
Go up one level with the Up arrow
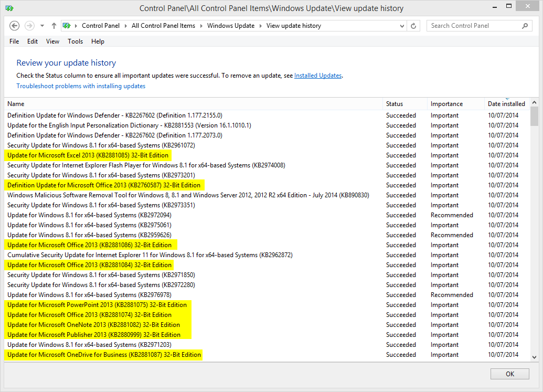tap(54, 26)
